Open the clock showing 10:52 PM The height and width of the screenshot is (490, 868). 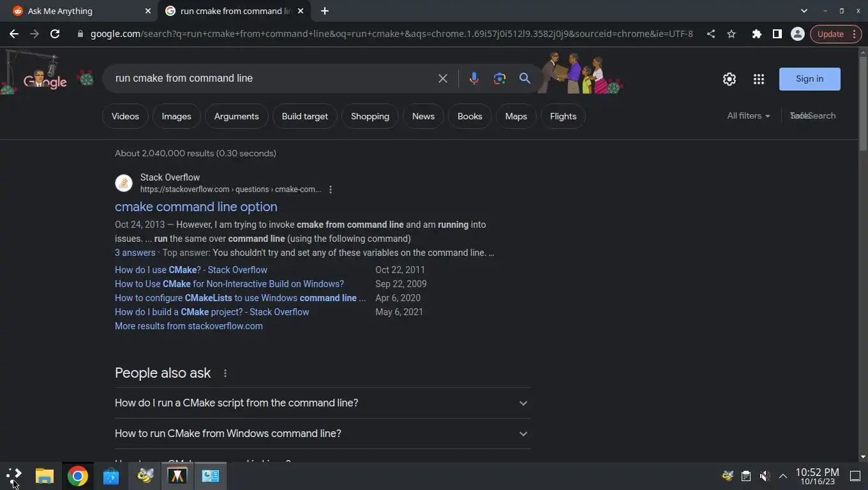[817, 476]
